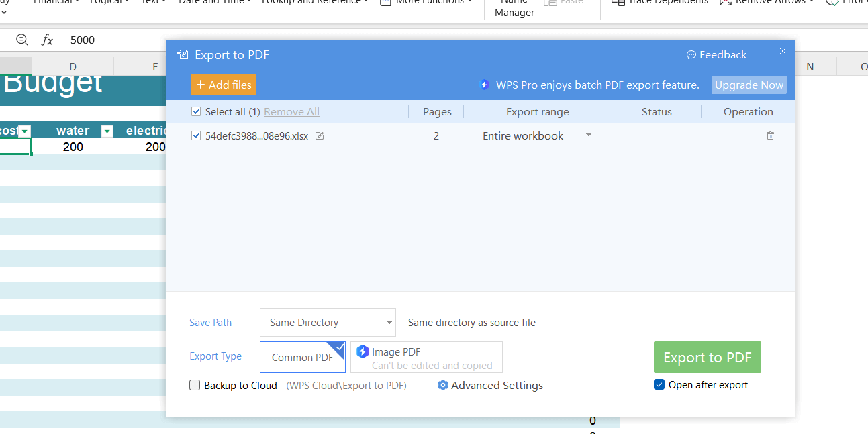Select the cell with 200 under electric

[140, 146]
